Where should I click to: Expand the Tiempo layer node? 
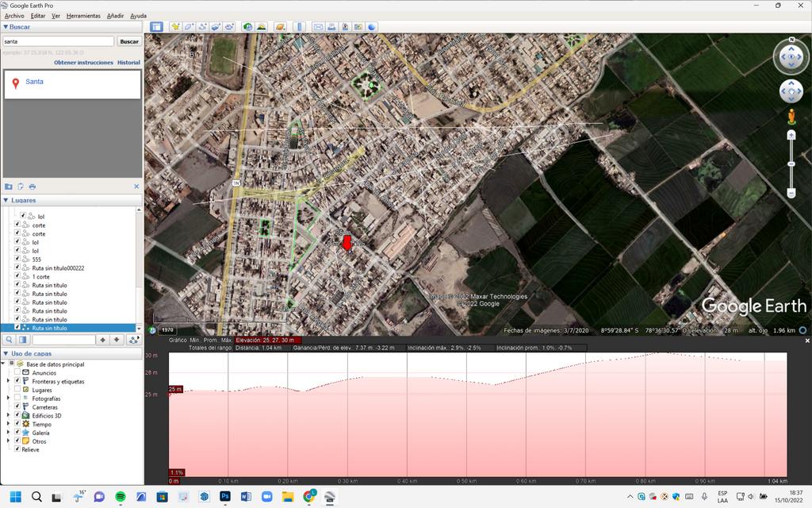(8, 424)
